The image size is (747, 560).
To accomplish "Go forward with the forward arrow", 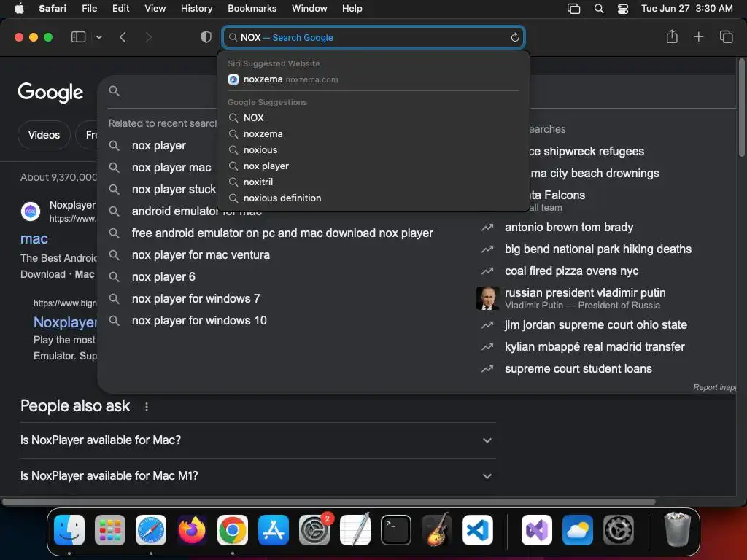I will [x=148, y=37].
